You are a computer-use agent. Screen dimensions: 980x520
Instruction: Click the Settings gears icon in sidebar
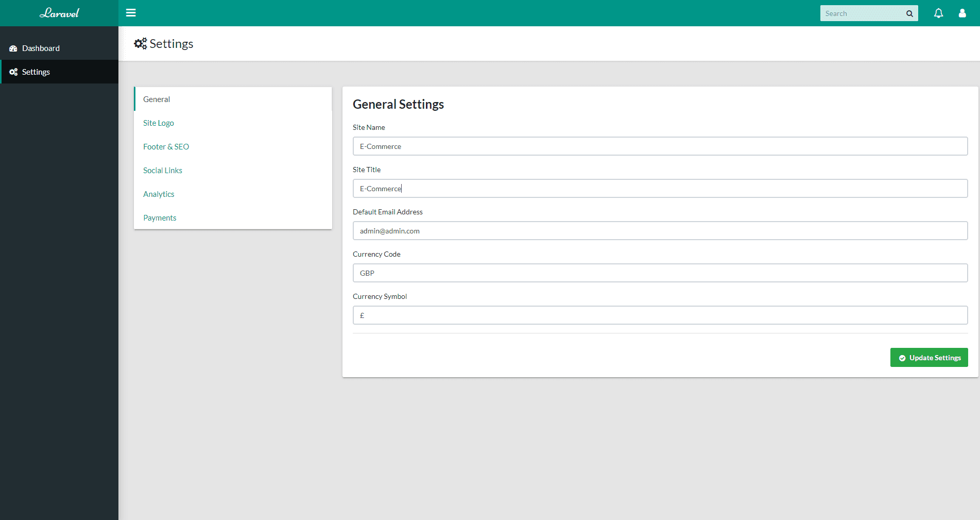[x=13, y=72]
